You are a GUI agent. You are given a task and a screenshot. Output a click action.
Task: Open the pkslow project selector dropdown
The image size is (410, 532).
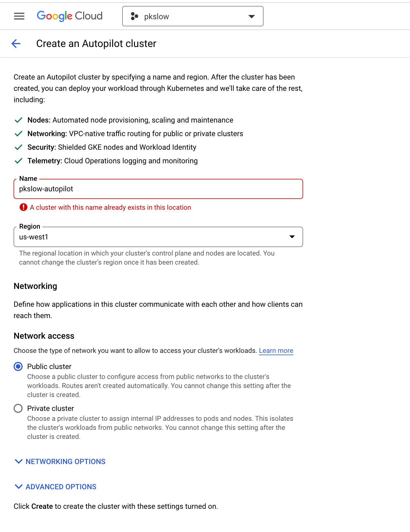(192, 16)
